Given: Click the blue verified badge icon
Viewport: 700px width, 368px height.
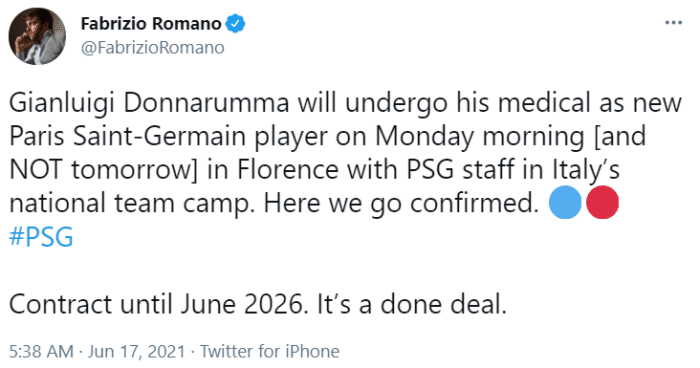Looking at the screenshot, I should click(x=235, y=23).
